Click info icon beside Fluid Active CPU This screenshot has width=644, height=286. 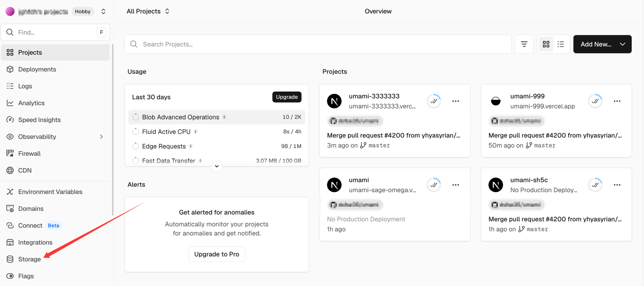pos(196,132)
